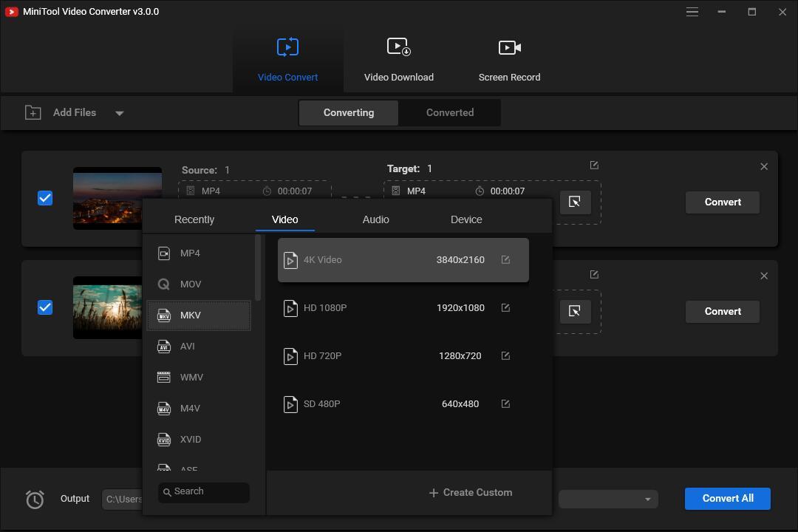This screenshot has width=798, height=532.
Task: Edit target settings of first file
Action: coord(594,165)
